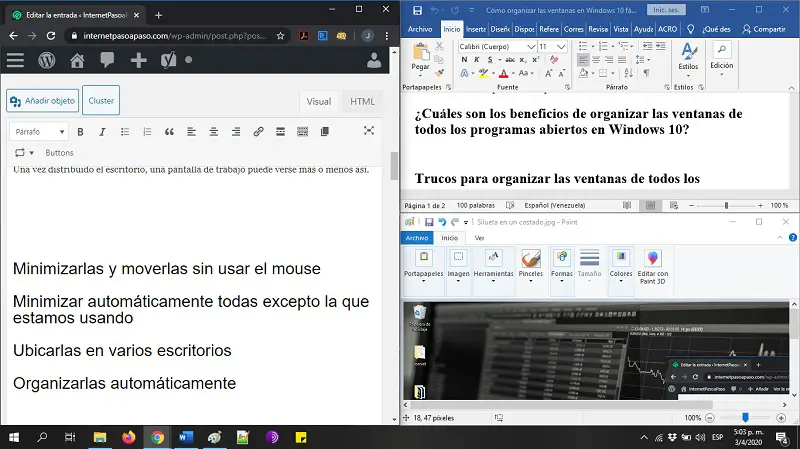The image size is (800, 449).
Task: Click Cut scissors icon in Word
Action: pyautogui.click(x=439, y=46)
